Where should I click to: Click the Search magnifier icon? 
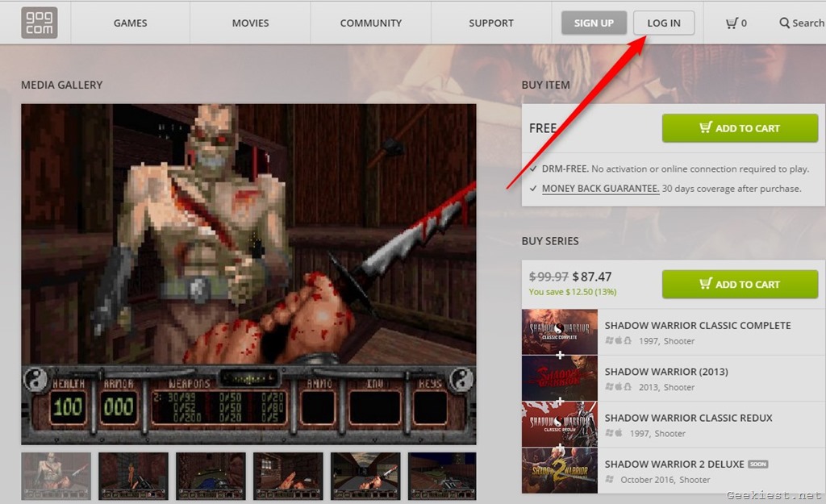[784, 23]
